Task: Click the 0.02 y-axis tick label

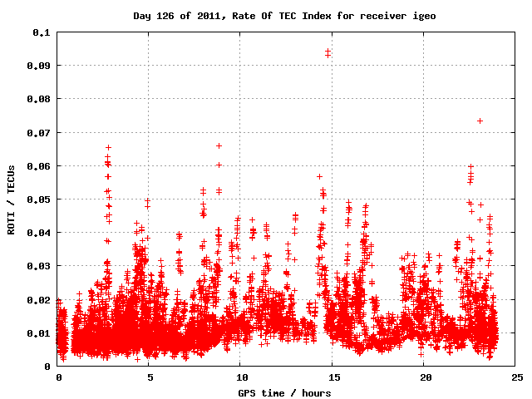Action: (x=39, y=299)
